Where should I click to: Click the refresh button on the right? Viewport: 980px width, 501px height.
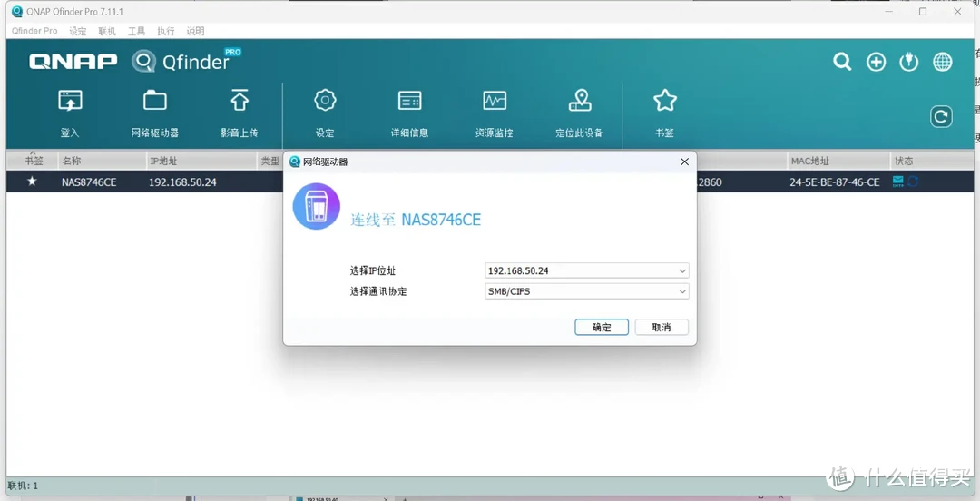click(x=941, y=116)
